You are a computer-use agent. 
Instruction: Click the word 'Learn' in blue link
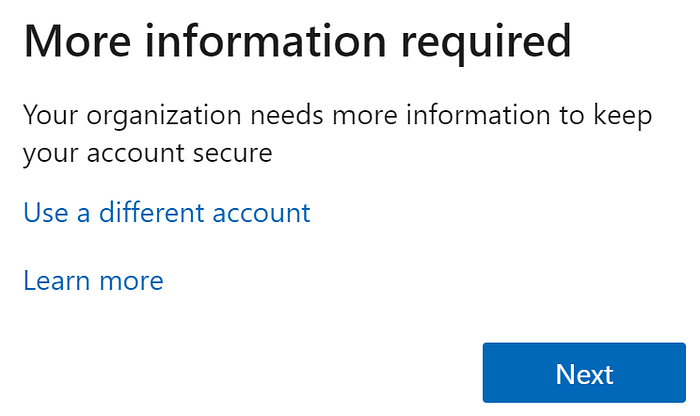coord(57,281)
